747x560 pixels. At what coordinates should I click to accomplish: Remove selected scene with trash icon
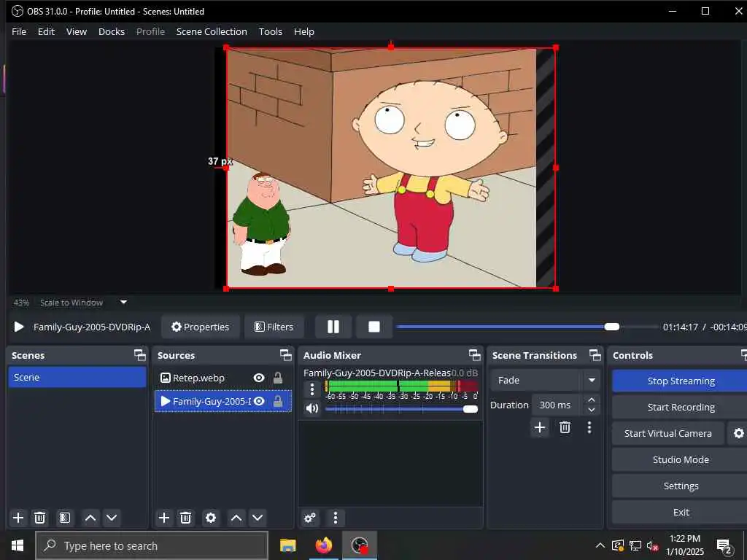[x=40, y=518]
